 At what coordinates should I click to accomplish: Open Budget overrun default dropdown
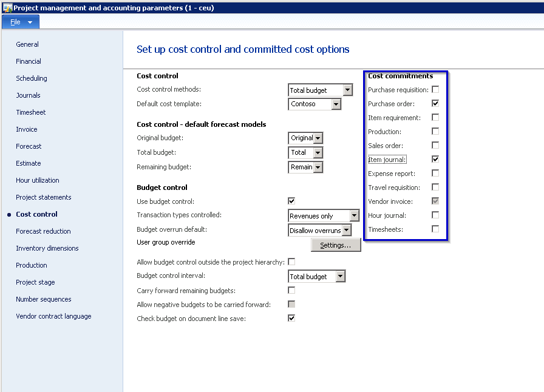pyautogui.click(x=346, y=231)
